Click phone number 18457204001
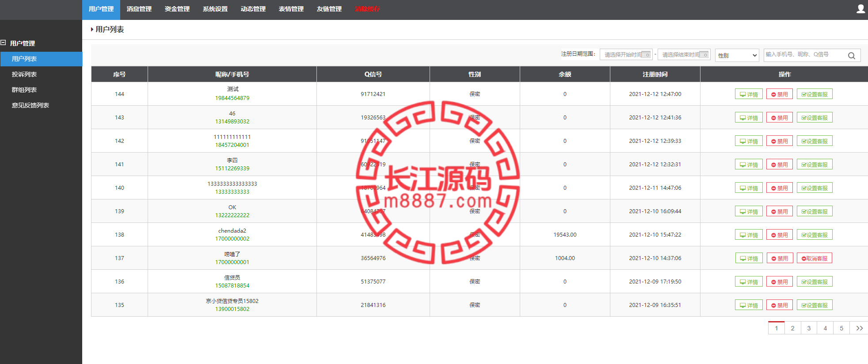 pyautogui.click(x=232, y=145)
